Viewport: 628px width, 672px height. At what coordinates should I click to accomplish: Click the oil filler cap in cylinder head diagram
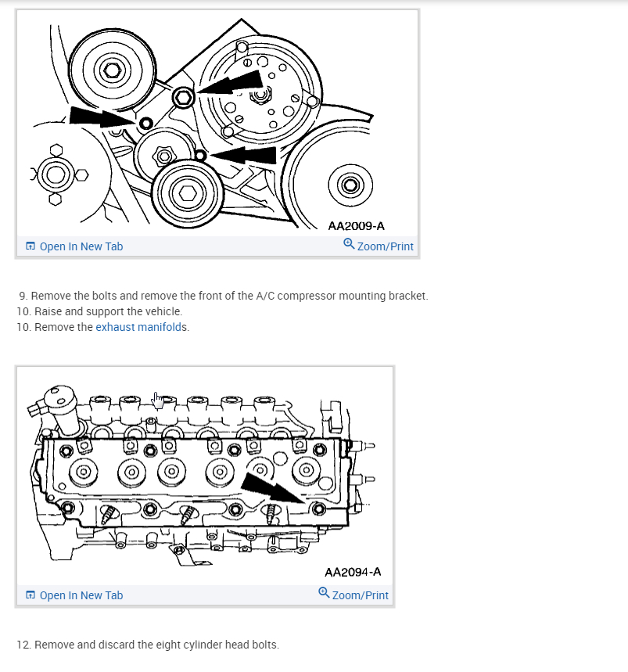(61, 405)
